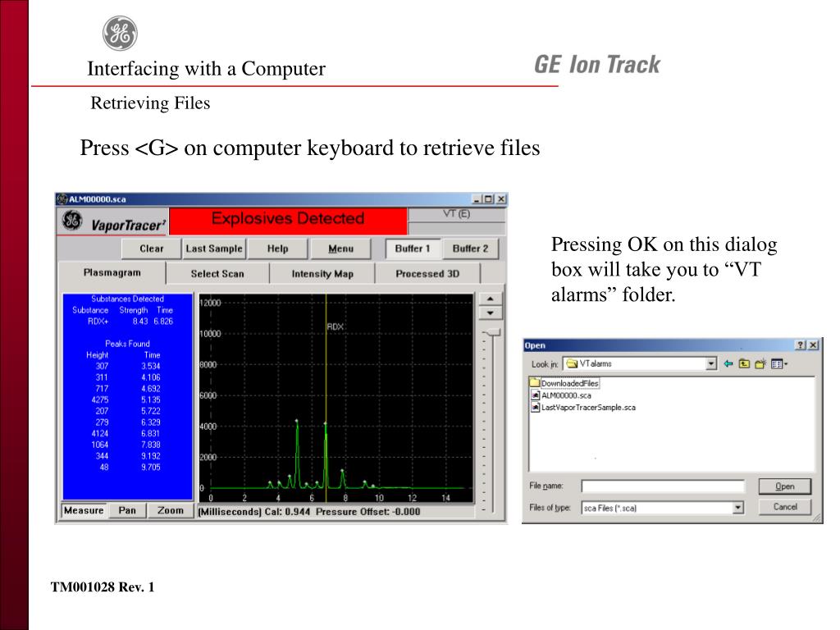Minimize the ALM00000.sca window

[477, 199]
